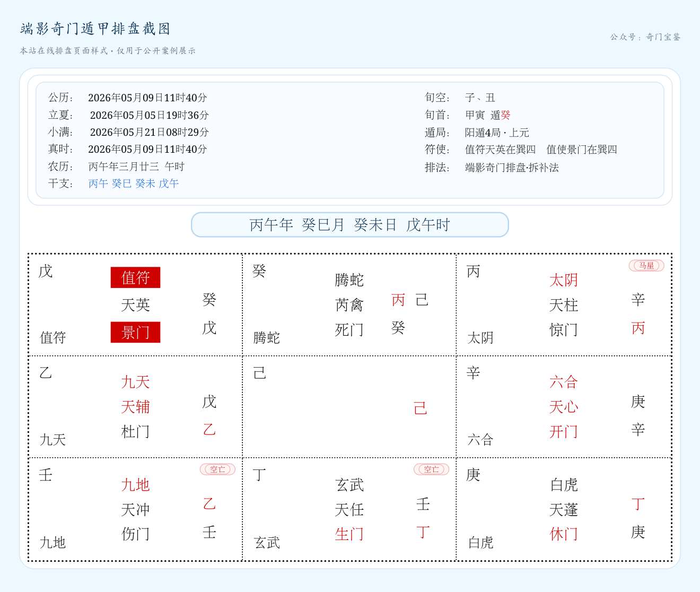This screenshot has width=700, height=592.
Task: Click the 公历 date 2026年05月09日11时40分
Action: [x=147, y=98]
